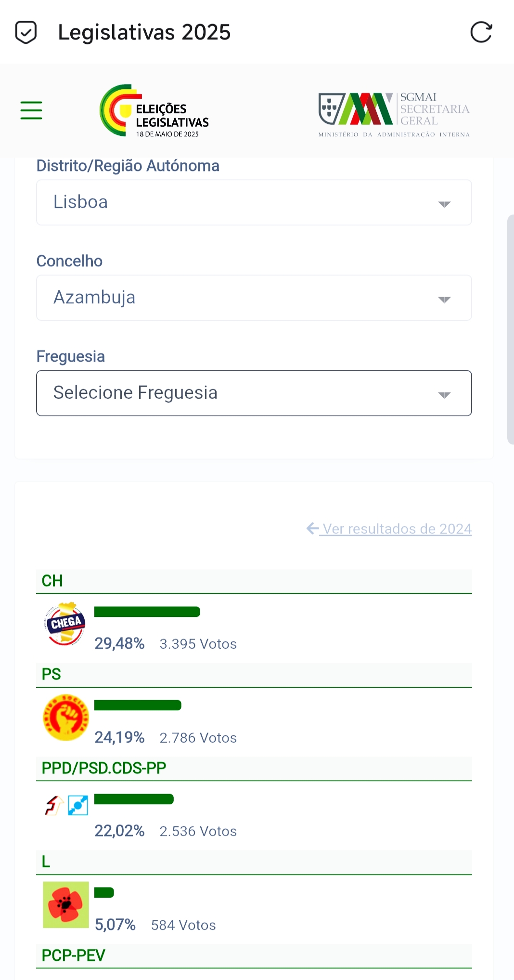Open Ver resultados de 2024 link

tap(397, 529)
